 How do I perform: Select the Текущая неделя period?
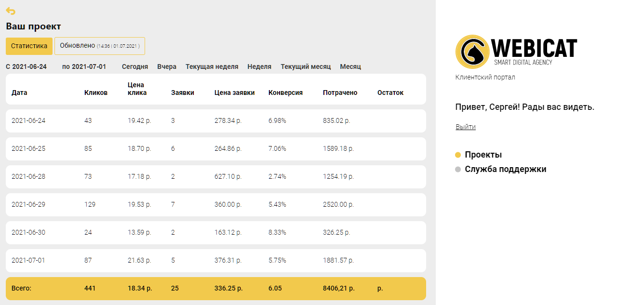212,66
